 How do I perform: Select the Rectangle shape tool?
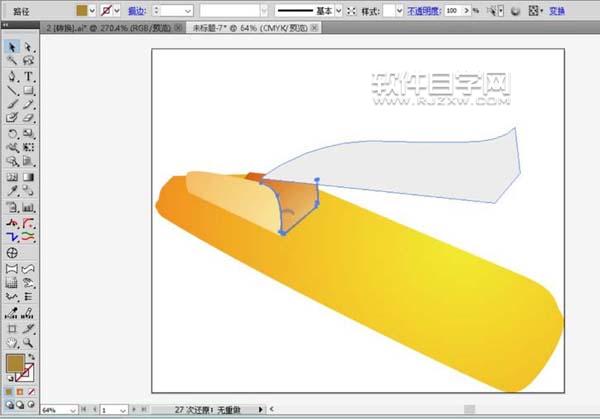pos(30,89)
